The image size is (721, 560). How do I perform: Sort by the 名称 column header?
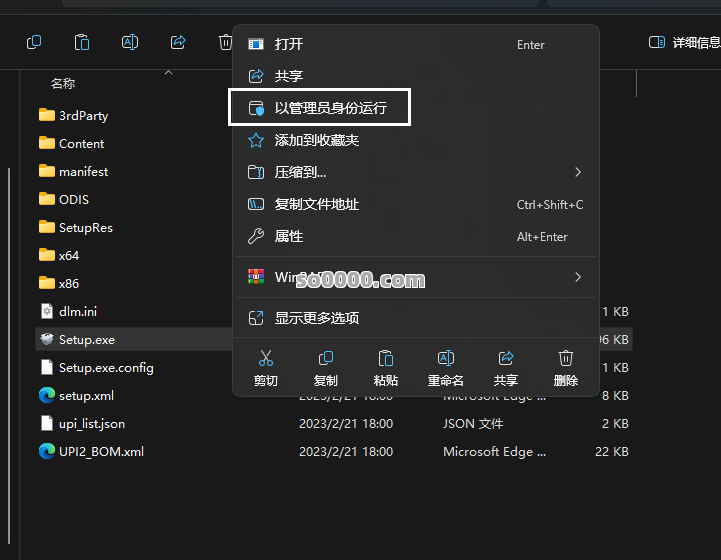tap(63, 84)
